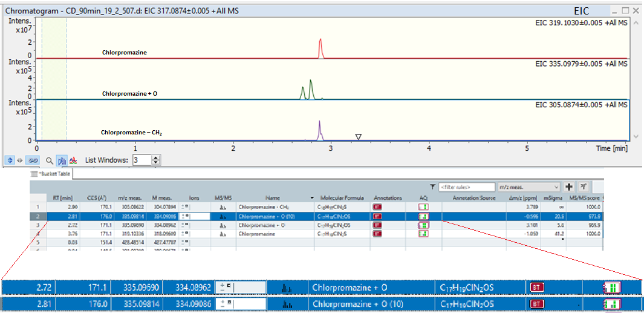Click the AQ quality icon in selected row 2
This screenshot has width=644, height=313.
[x=423, y=216]
